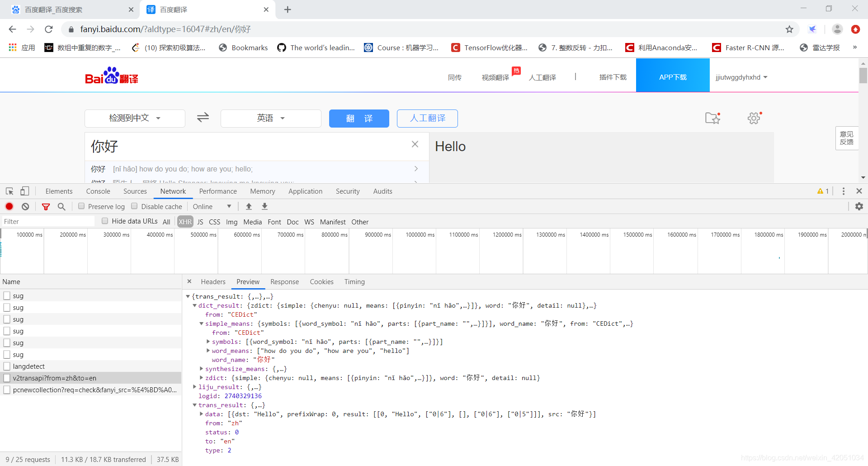Screen dimensions: 868x466
Task: Open the Chrome profile avatar
Action: [x=837, y=29]
